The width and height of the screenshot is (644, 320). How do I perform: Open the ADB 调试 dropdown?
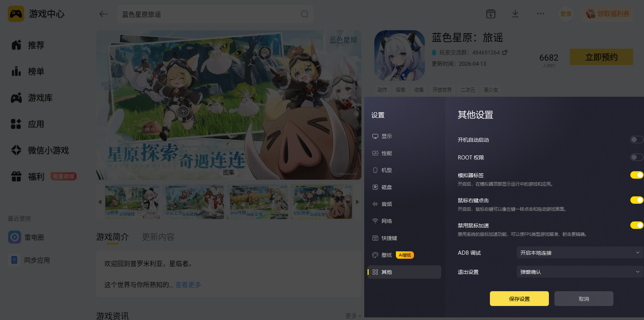pos(580,252)
